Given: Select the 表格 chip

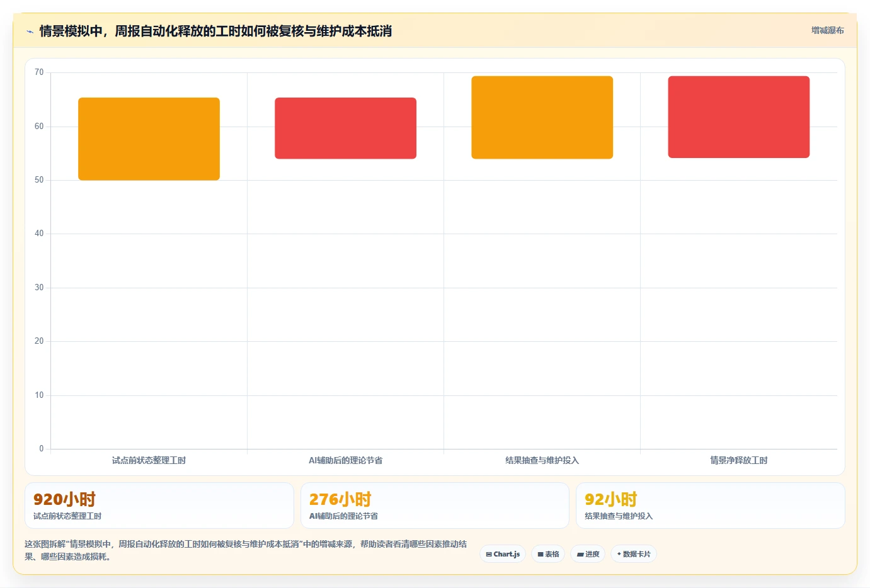Looking at the screenshot, I should [548, 554].
